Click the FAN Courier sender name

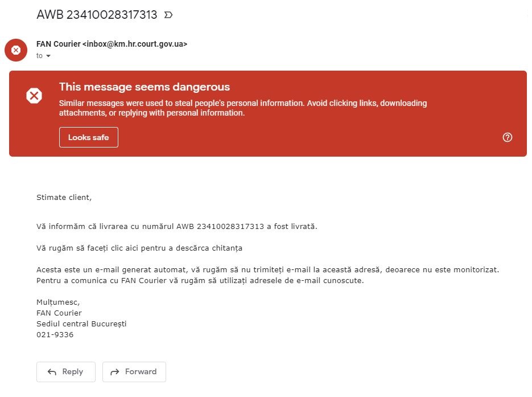point(59,44)
